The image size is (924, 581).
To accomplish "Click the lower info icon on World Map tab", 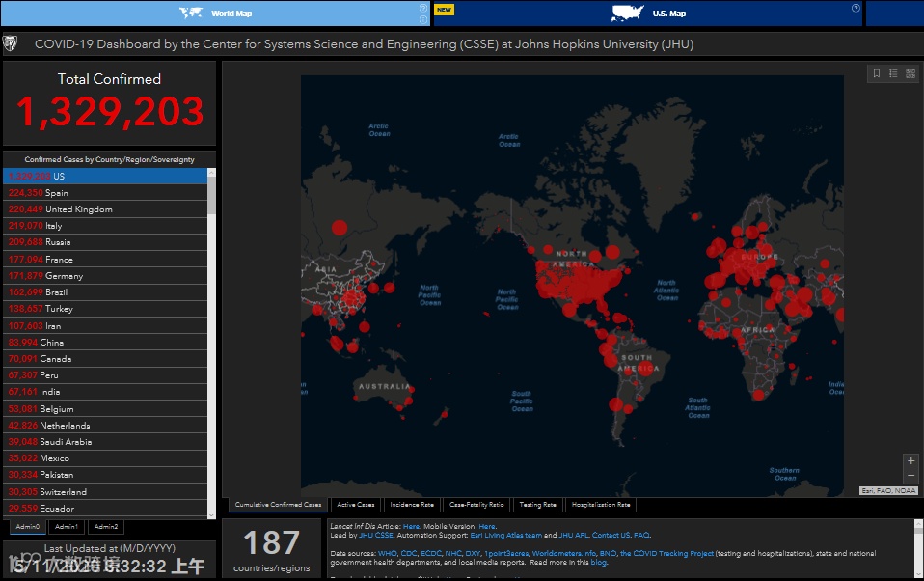I will pyautogui.click(x=423, y=19).
